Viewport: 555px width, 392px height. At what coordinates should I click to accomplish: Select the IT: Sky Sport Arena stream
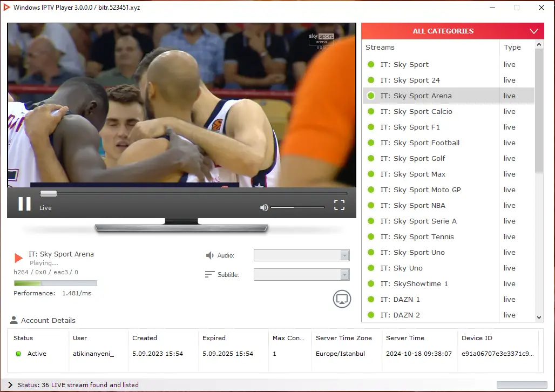[x=448, y=96]
